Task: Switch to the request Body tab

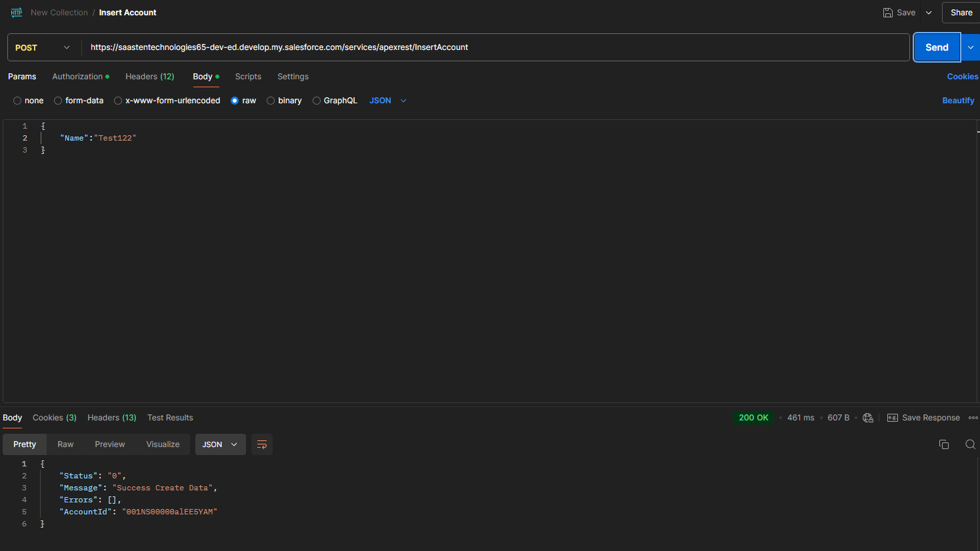Action: (206, 77)
